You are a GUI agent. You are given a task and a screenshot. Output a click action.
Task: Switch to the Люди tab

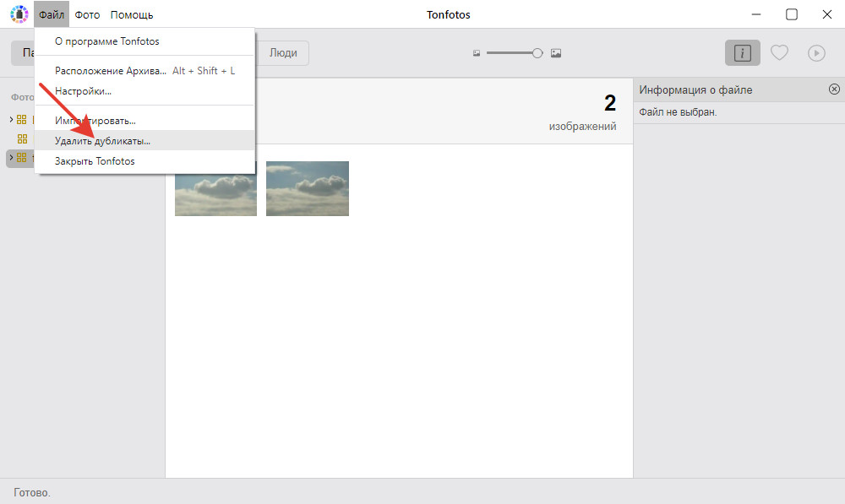tap(283, 53)
